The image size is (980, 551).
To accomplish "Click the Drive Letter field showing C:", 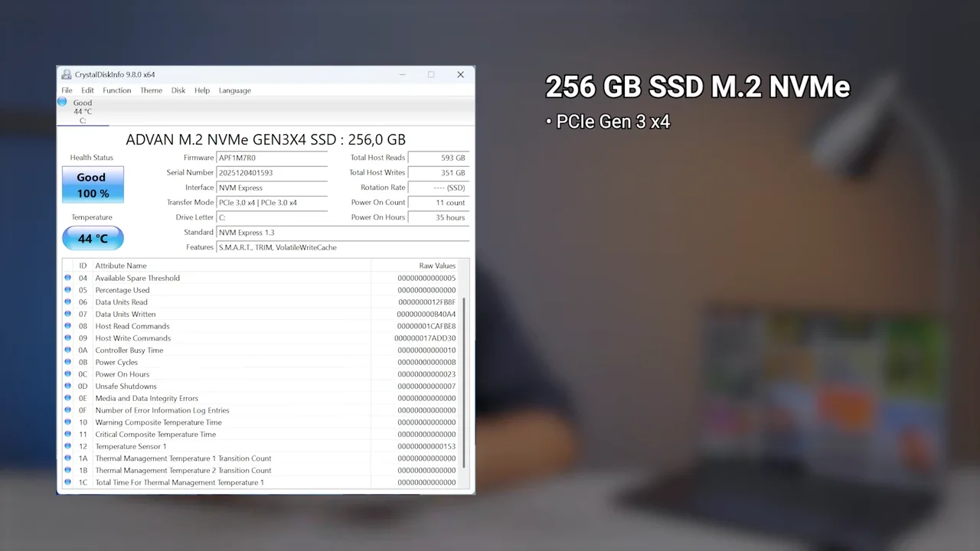I will [x=272, y=217].
